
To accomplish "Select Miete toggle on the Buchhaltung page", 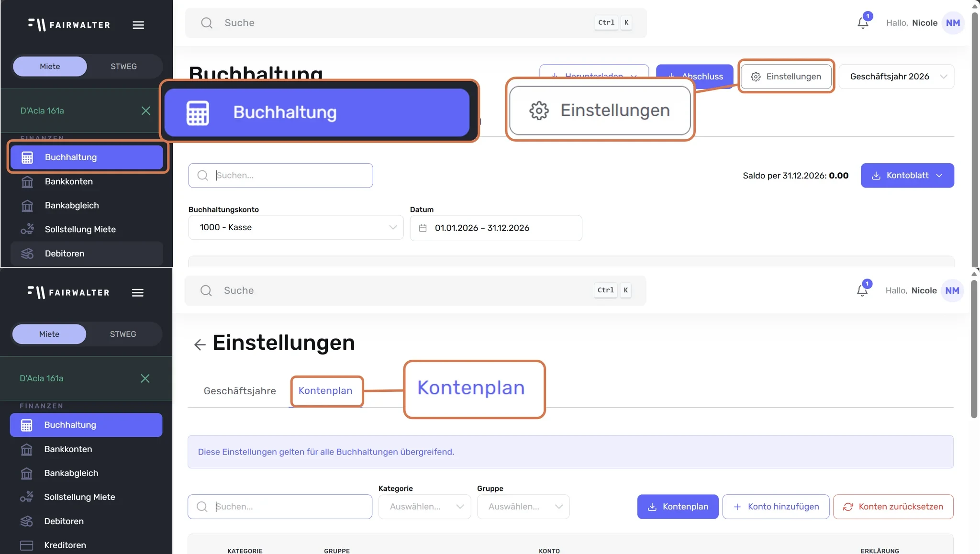I will point(50,66).
